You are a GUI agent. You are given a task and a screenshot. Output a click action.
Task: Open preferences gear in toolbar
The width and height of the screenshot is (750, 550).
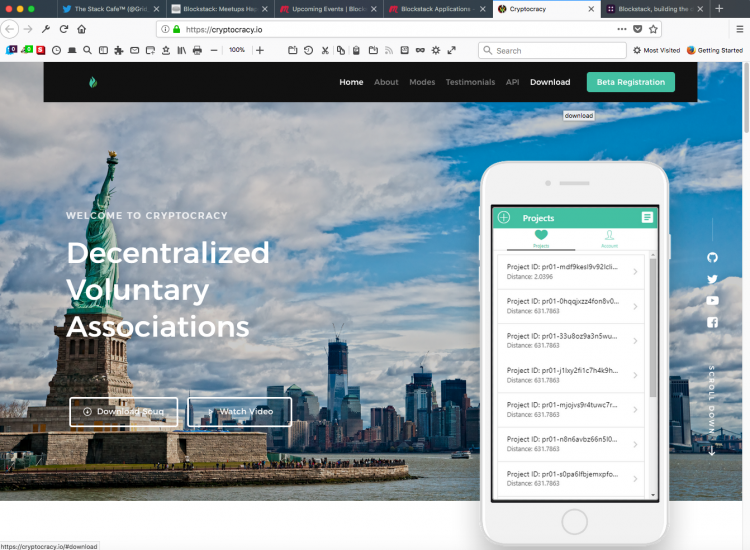(436, 50)
